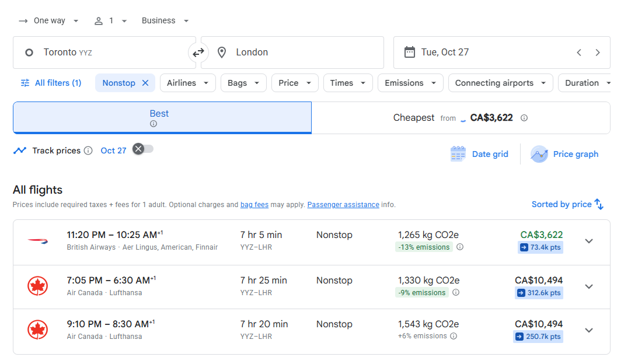Click the 7 hr 20 min duration
Screen dimensions: 621x364
pyautogui.click(x=264, y=324)
